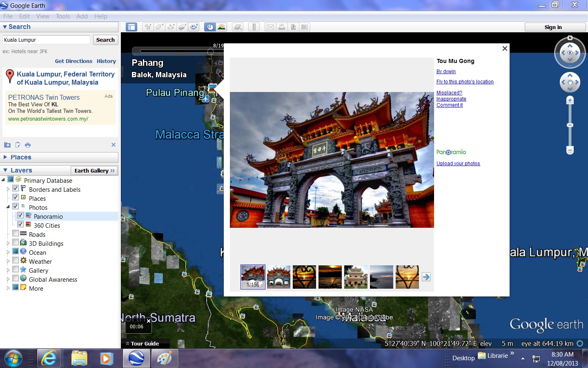Open the View menu
This screenshot has height=368, width=588.
click(42, 16)
